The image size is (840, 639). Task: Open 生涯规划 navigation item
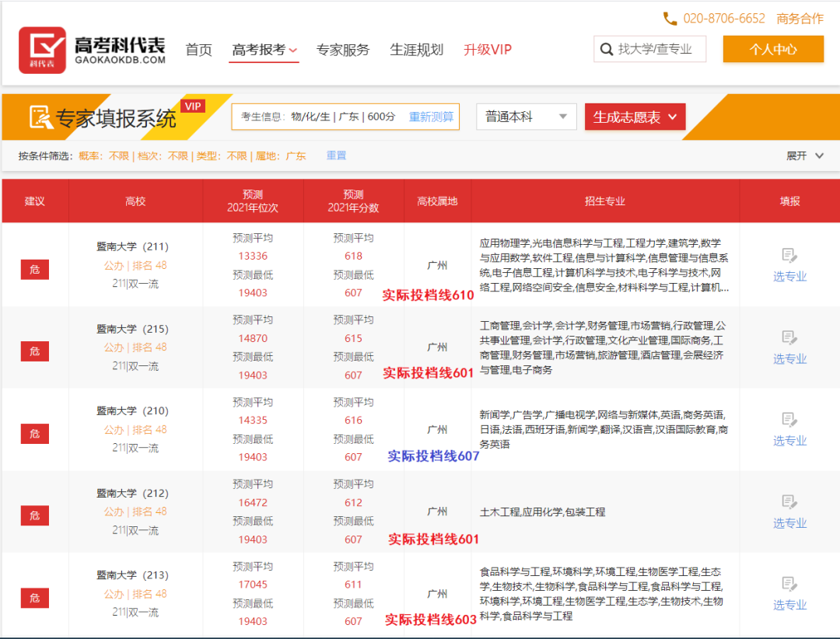point(416,50)
